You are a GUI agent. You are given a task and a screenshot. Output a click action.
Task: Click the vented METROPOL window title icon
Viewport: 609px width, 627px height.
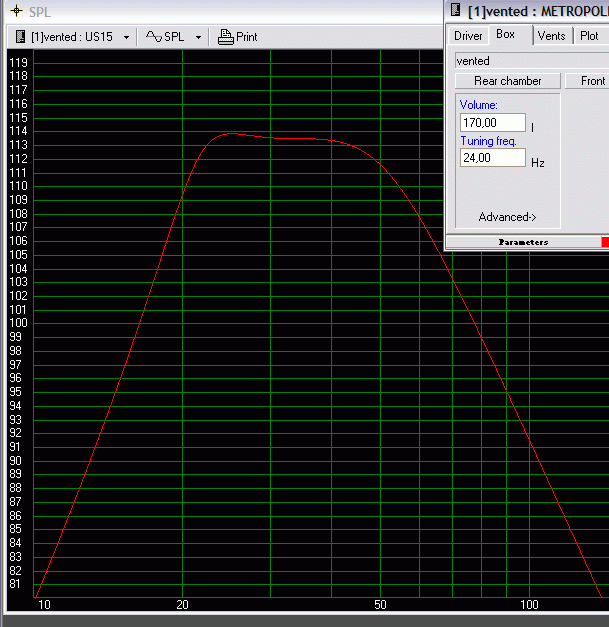456,10
